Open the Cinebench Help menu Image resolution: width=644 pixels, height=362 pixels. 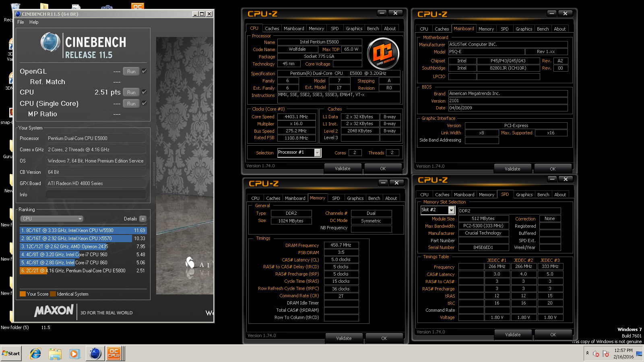click(34, 22)
